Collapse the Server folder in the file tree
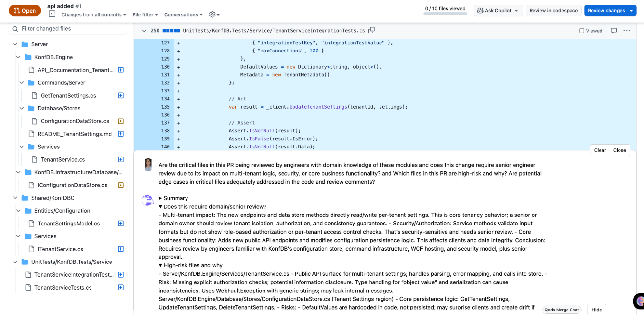Image resolution: width=644 pixels, height=315 pixels. [x=15, y=44]
